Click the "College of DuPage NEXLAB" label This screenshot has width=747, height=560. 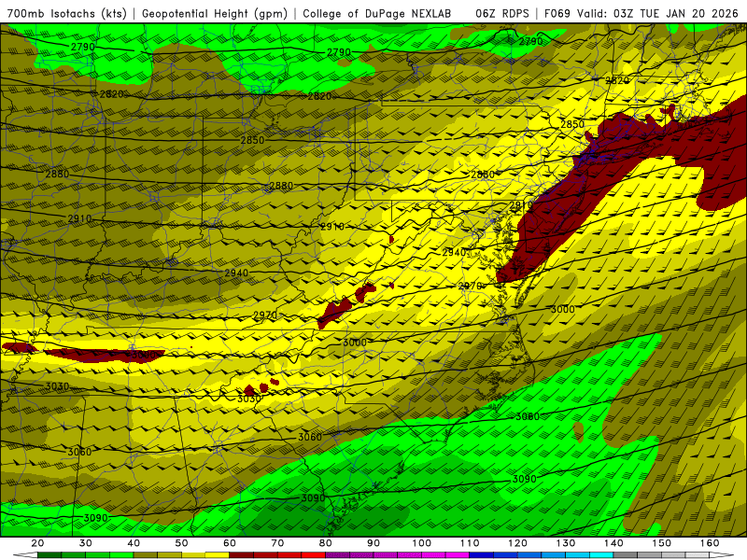point(377,13)
